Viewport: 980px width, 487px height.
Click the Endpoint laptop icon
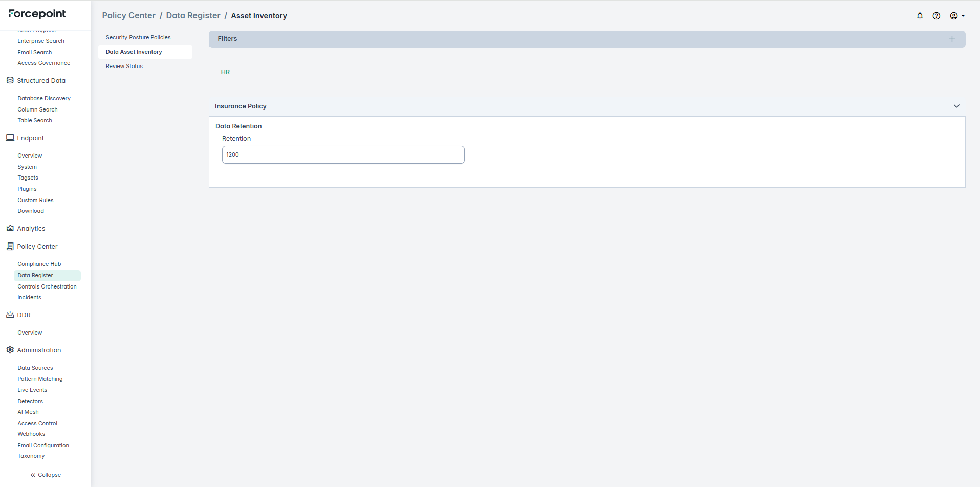point(10,138)
